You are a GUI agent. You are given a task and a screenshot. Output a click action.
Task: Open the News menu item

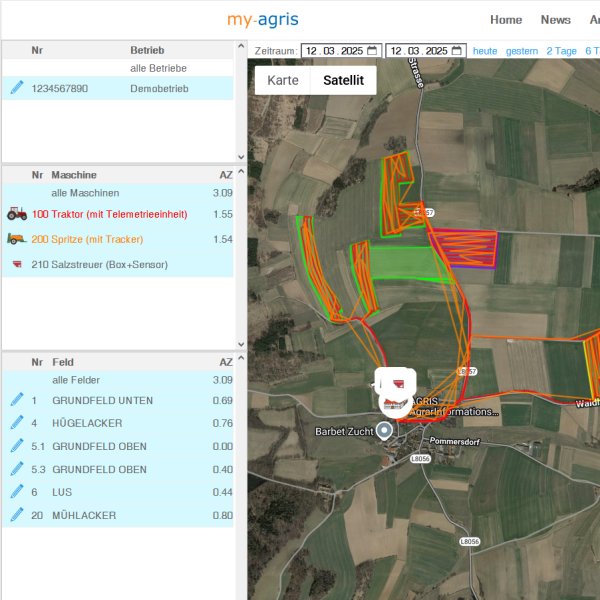tap(555, 20)
